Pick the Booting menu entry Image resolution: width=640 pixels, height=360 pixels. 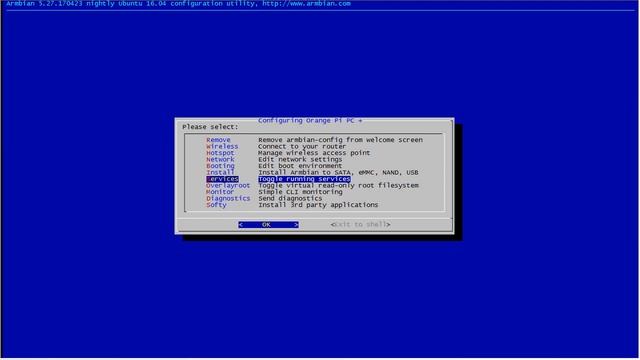(x=220, y=166)
